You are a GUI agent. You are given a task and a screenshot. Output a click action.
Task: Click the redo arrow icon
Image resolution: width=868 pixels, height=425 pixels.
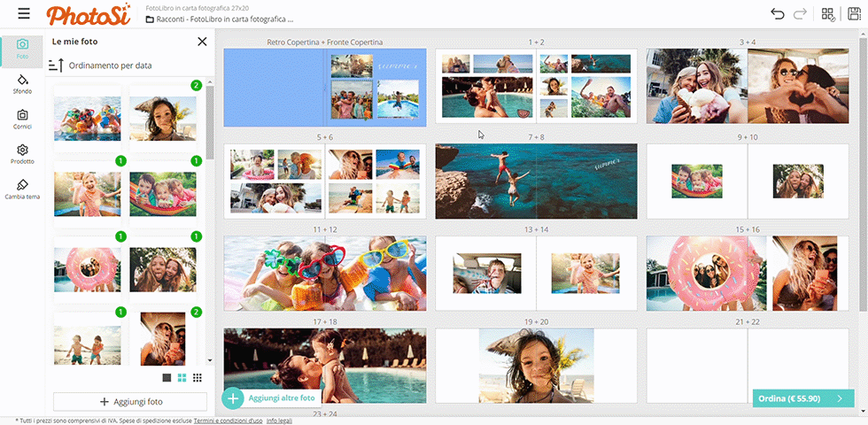800,13
